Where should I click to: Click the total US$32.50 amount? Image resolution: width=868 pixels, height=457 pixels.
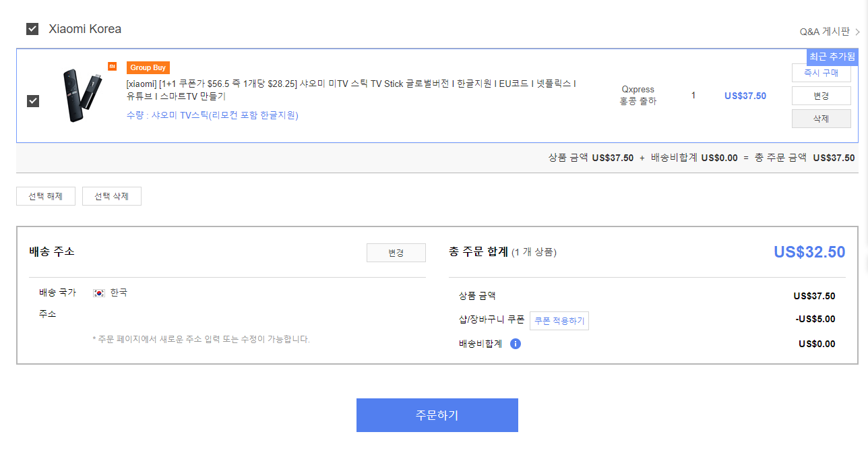click(809, 252)
